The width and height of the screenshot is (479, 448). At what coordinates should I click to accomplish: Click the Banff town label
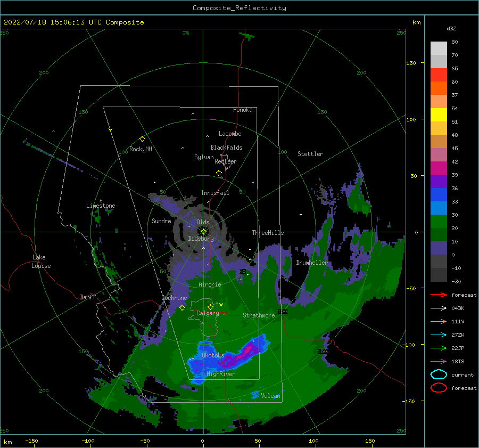[88, 297]
